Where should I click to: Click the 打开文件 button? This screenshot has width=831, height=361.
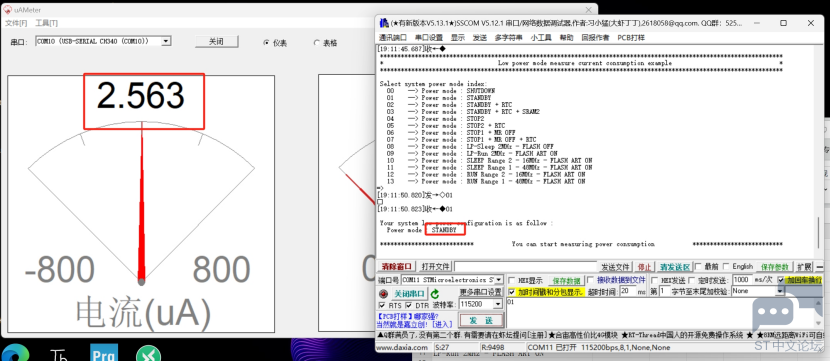[436, 267]
